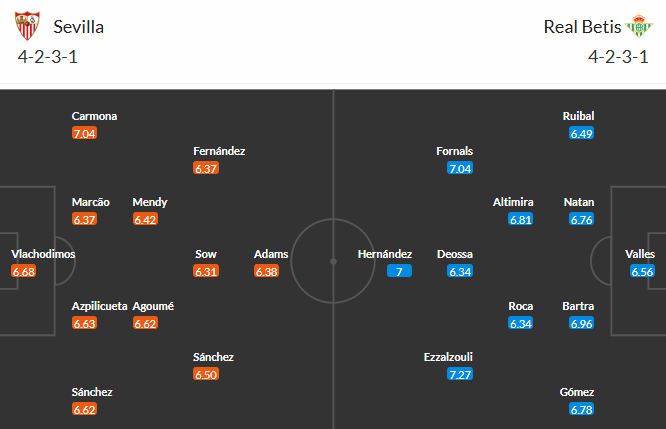The width and height of the screenshot is (666, 429).
Task: Open the Sevilla team name link
Action: click(78, 27)
